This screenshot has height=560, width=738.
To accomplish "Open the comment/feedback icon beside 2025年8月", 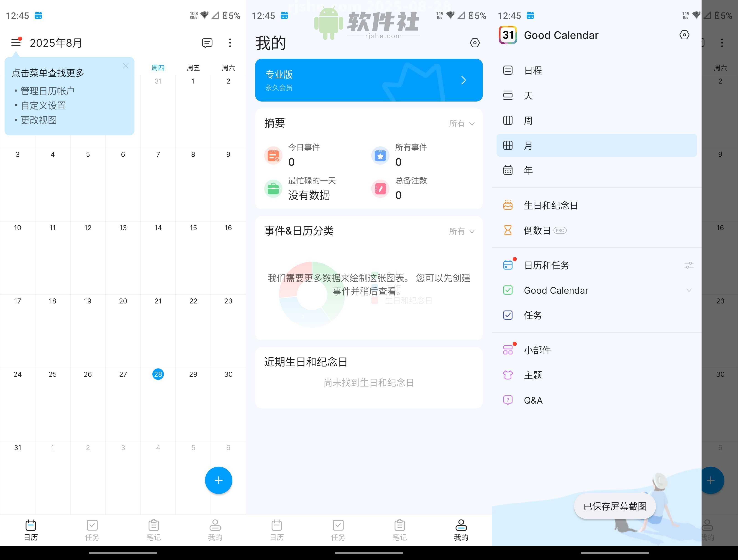I will [x=207, y=43].
